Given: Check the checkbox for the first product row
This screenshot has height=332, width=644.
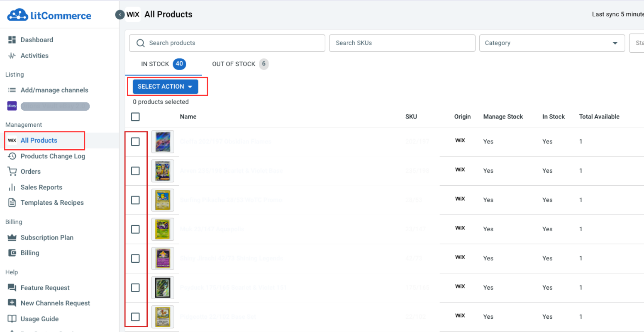Looking at the screenshot, I should pos(136,142).
